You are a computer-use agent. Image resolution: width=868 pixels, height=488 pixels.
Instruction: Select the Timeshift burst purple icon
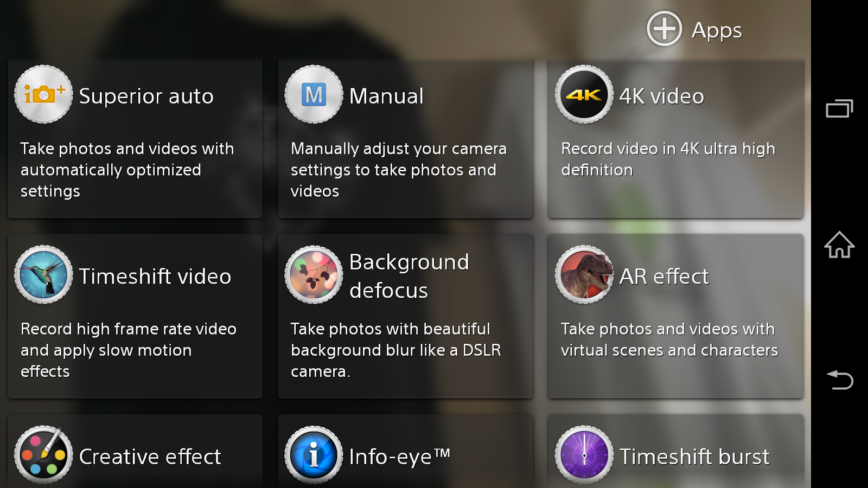point(584,454)
